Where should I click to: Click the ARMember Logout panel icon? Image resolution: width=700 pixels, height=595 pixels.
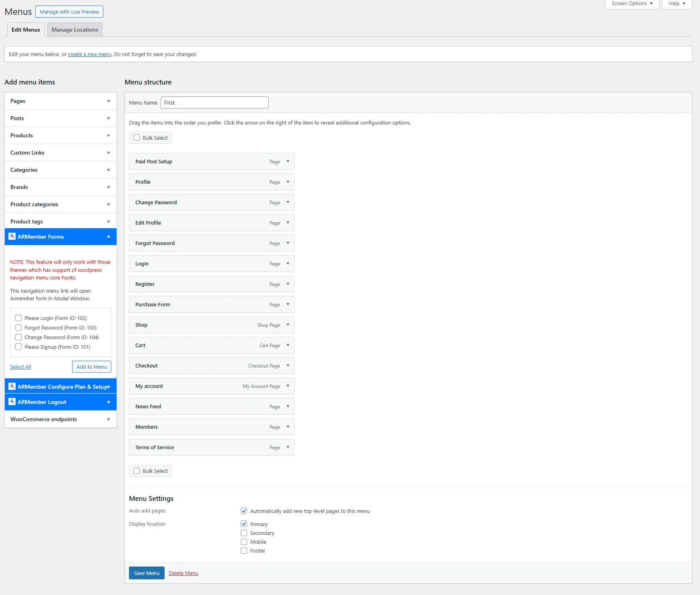tap(12, 402)
